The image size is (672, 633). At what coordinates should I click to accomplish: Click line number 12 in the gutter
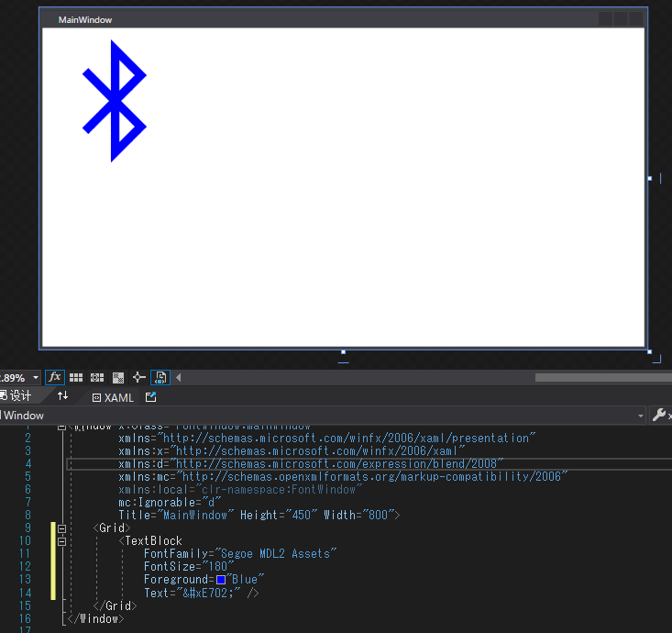[x=25, y=567]
